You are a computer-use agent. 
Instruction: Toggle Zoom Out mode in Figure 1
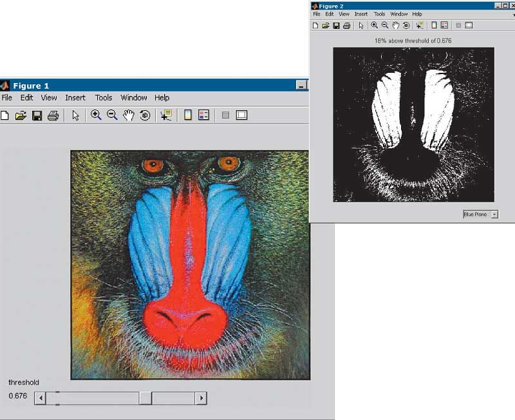click(x=112, y=116)
